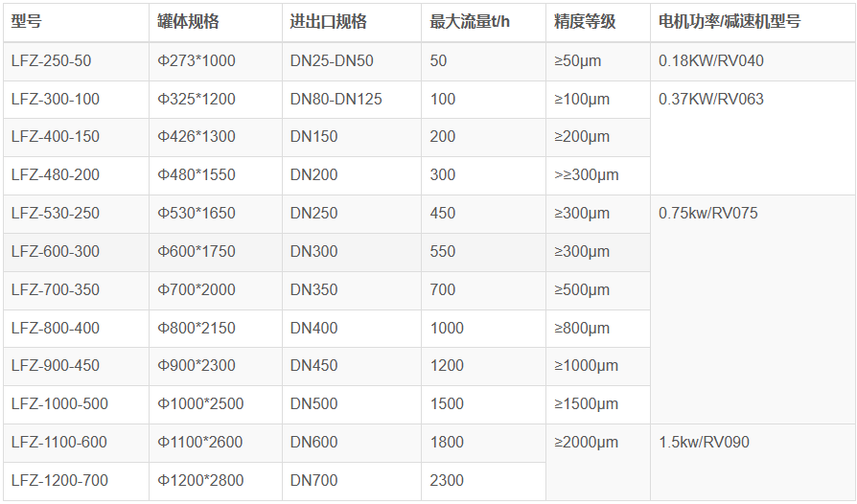Click the 电机功率/减速机型号 column header
Screen dimensions: 857x504
pos(727,22)
